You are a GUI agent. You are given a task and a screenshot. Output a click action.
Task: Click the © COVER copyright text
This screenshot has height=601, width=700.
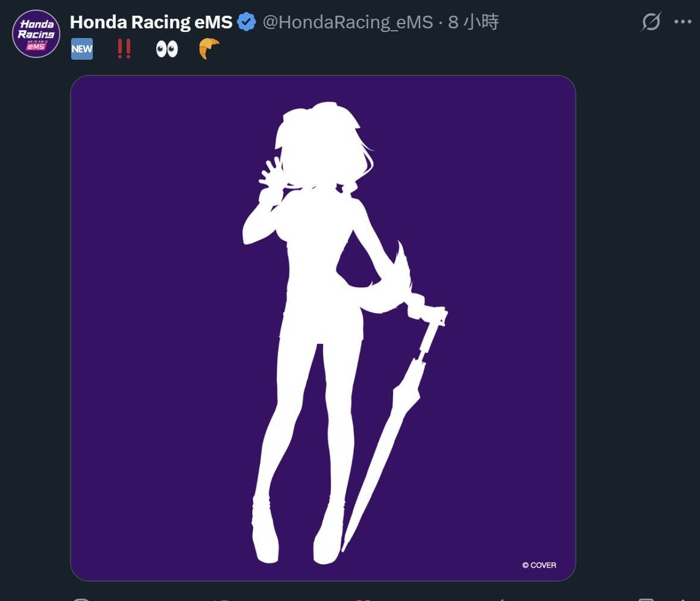coord(539,565)
